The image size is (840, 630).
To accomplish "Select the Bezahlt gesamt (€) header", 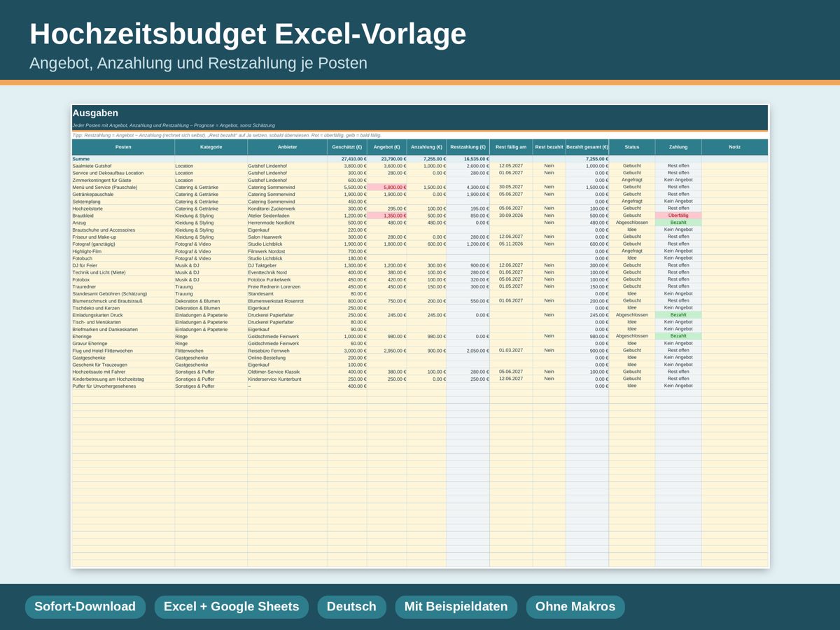I will (x=587, y=147).
